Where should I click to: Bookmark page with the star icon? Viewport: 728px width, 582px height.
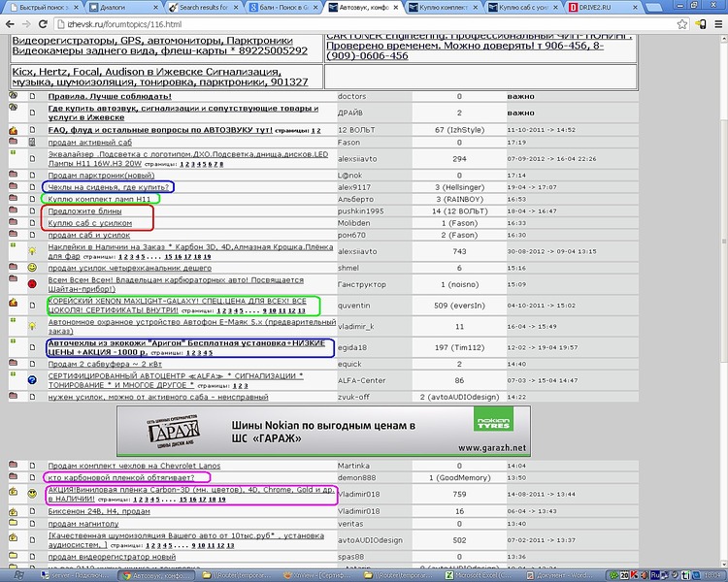coord(682,24)
